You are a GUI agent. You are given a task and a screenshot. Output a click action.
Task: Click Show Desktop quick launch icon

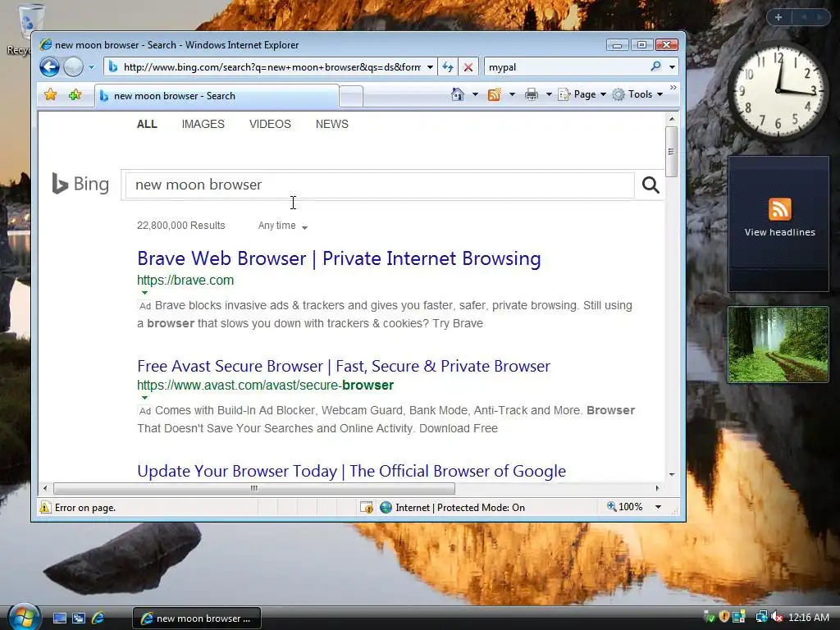point(59,619)
